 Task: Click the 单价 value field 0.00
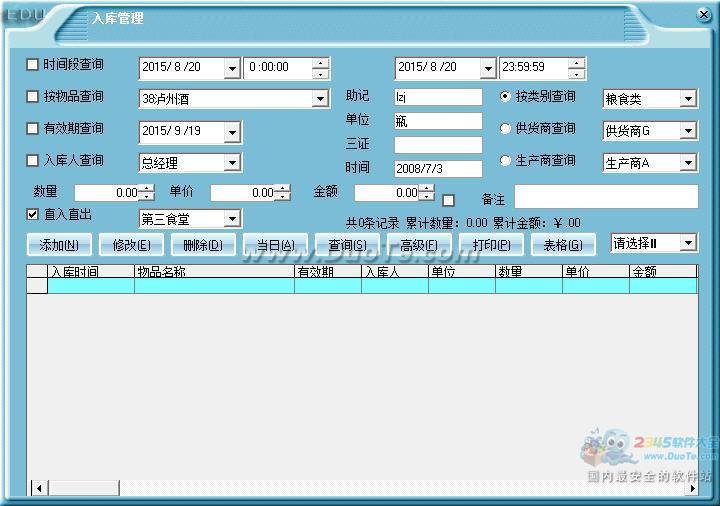(243, 192)
